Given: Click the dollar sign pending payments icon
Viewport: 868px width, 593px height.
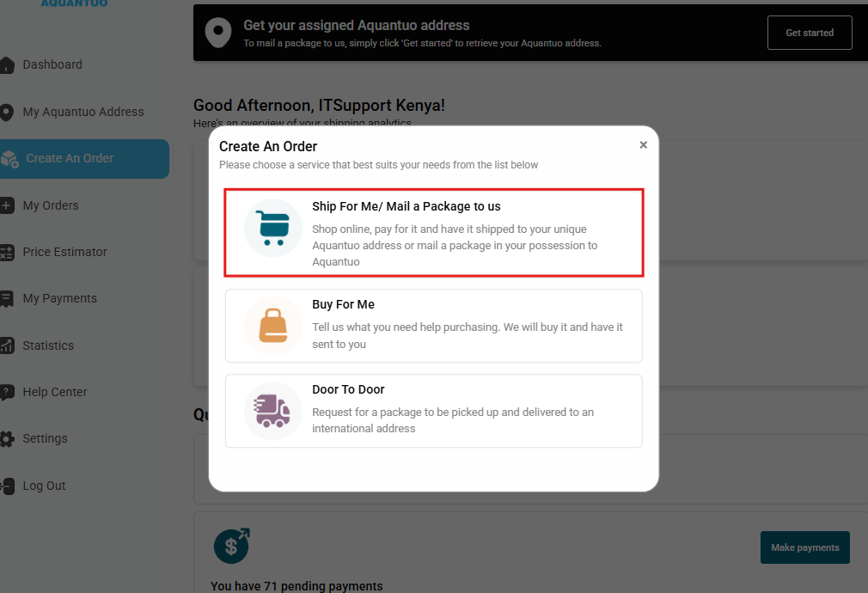Looking at the screenshot, I should tap(231, 546).
